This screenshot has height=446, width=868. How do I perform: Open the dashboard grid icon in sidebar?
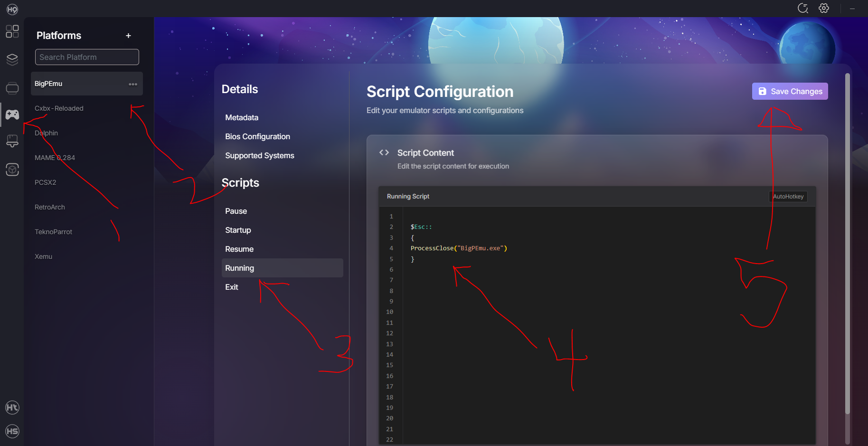pos(12,31)
